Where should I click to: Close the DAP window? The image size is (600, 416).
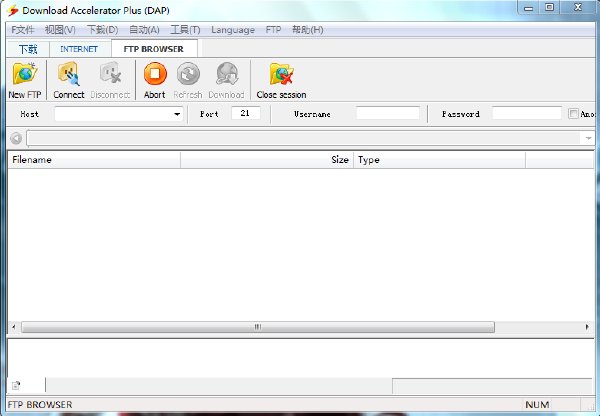(578, 8)
